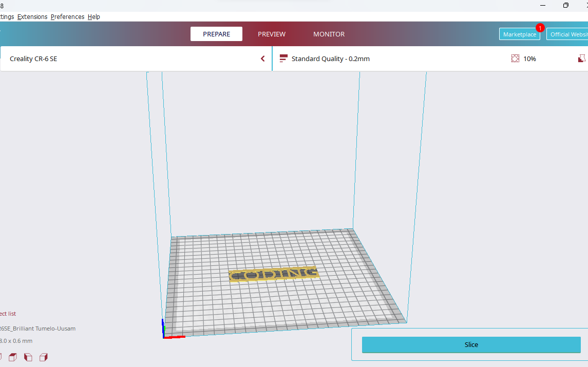The height and width of the screenshot is (367, 588).
Task: Click the Slice button
Action: point(471,344)
